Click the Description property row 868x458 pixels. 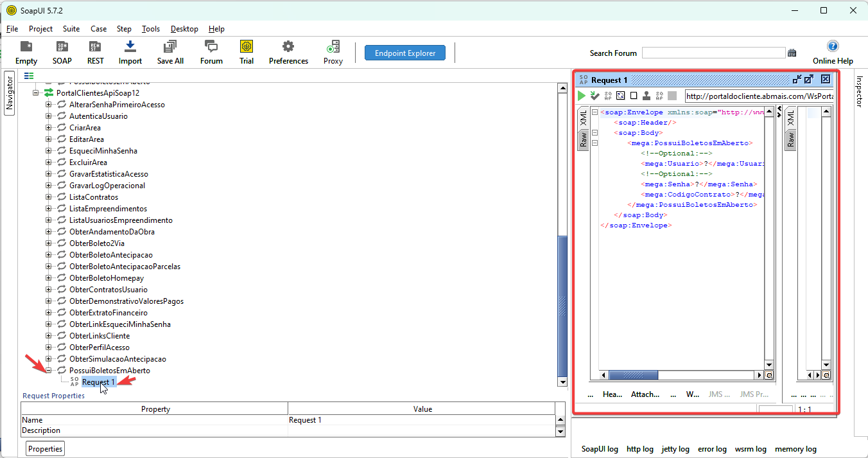pos(288,430)
